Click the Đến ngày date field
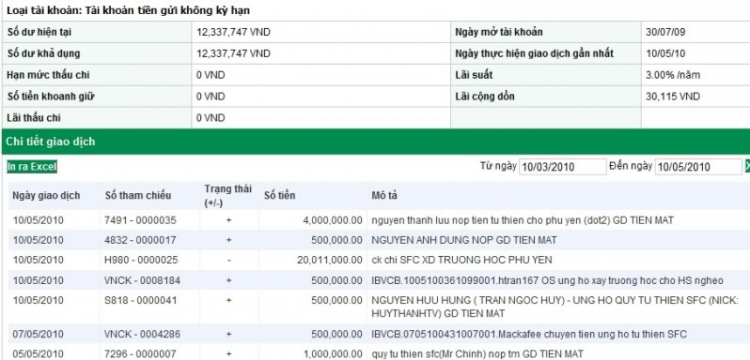 pyautogui.click(x=698, y=167)
